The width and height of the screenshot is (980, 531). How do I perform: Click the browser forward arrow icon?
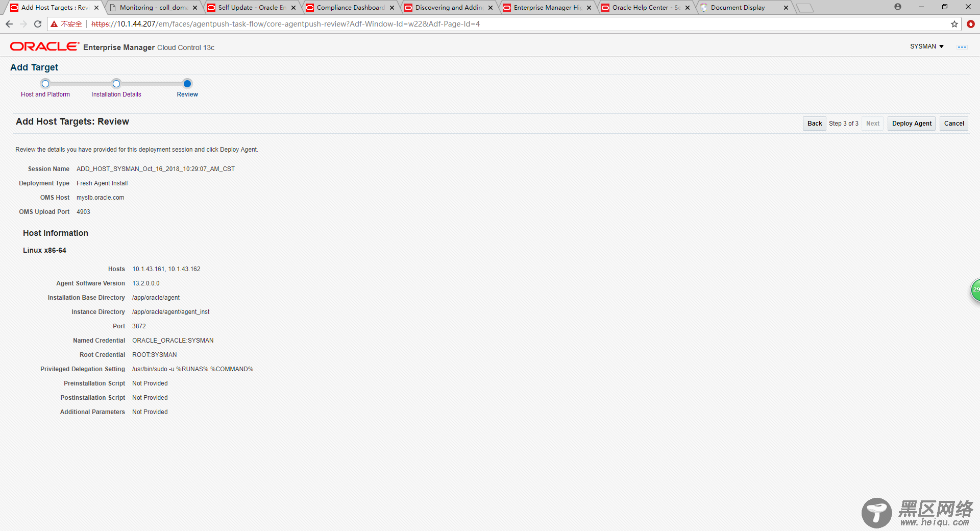(23, 24)
